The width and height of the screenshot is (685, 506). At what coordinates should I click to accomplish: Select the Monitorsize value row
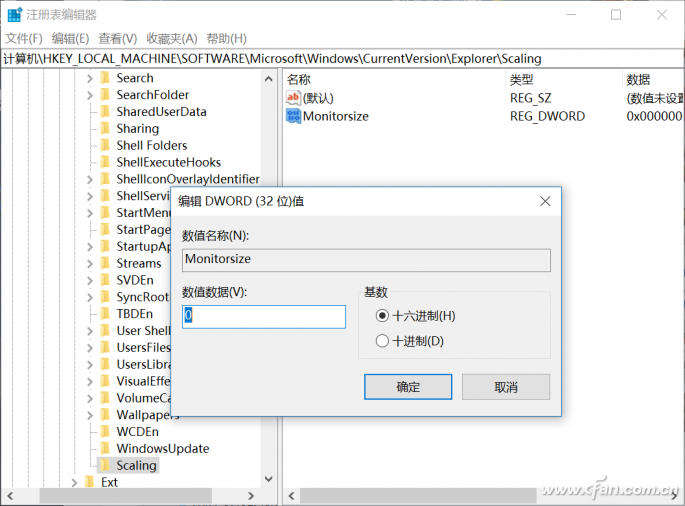click(336, 116)
